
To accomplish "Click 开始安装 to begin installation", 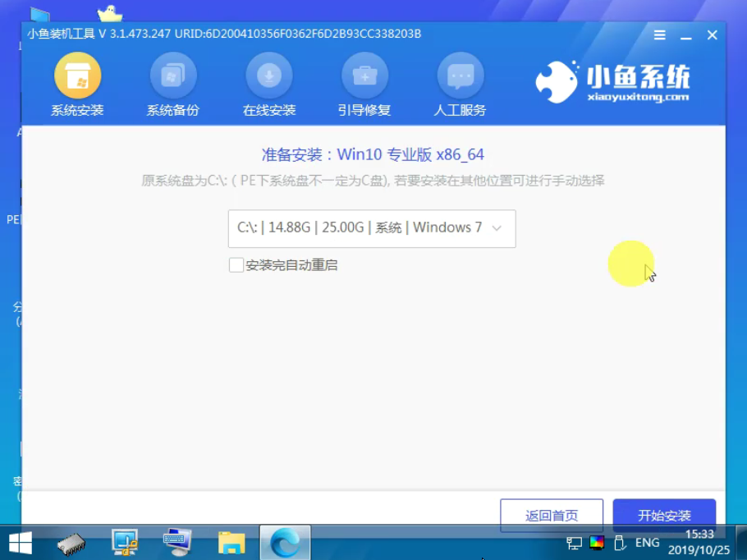I will click(x=664, y=514).
